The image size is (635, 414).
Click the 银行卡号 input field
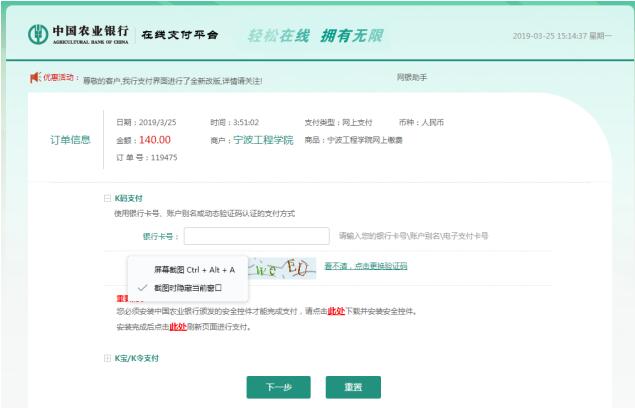coord(256,236)
